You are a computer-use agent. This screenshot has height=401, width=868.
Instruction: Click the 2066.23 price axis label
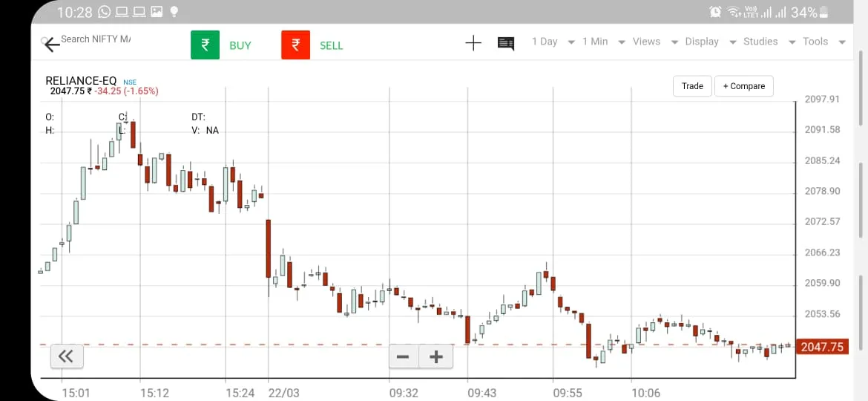(x=822, y=252)
